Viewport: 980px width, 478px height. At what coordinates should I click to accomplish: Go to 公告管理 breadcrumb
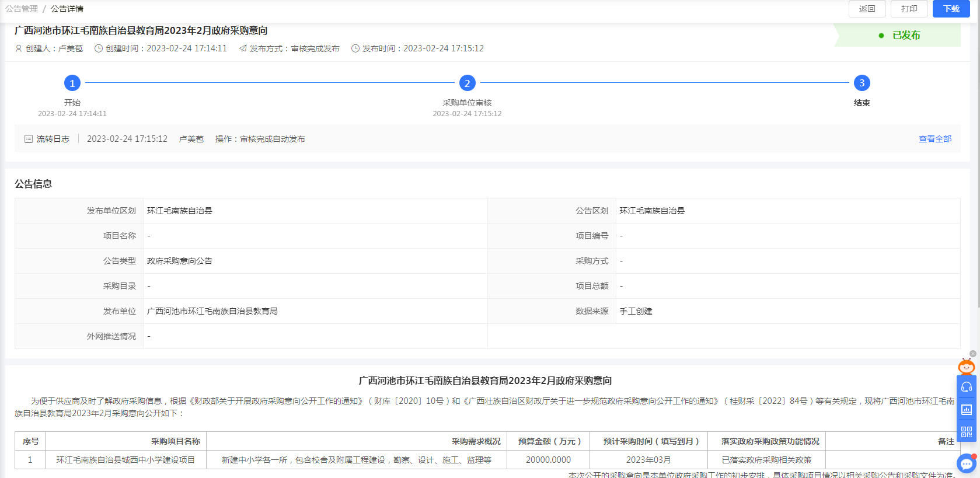tap(22, 9)
